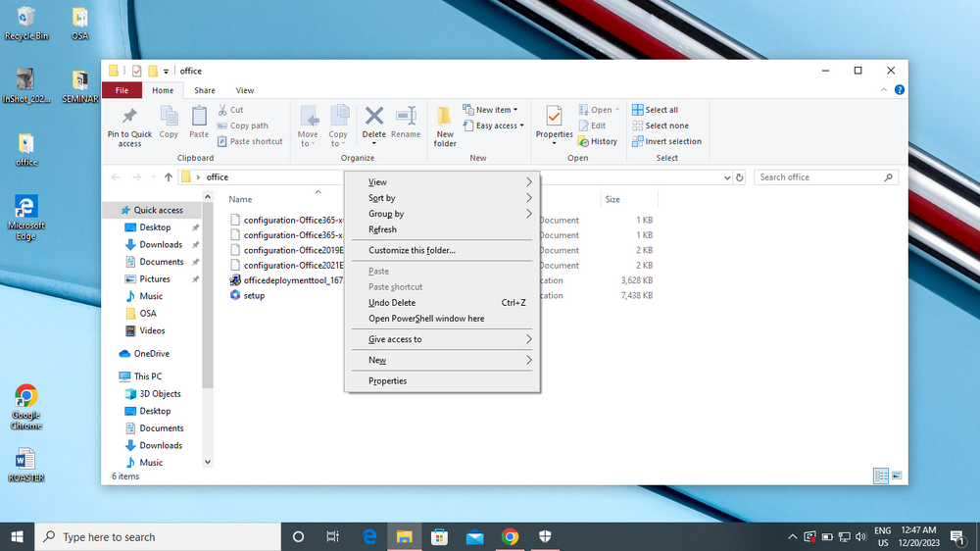Open Google Chrome from the taskbar

[x=510, y=537]
